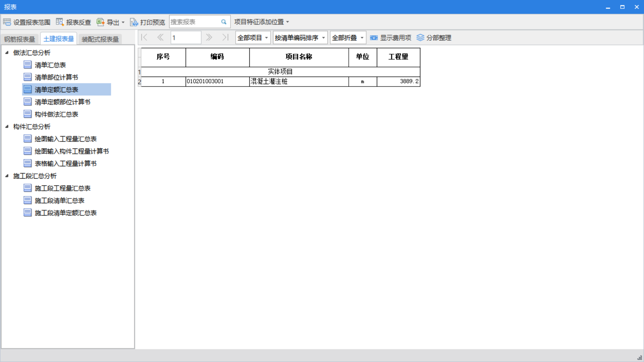Select 表格输入工程量计算书 in the tree

tap(66, 163)
